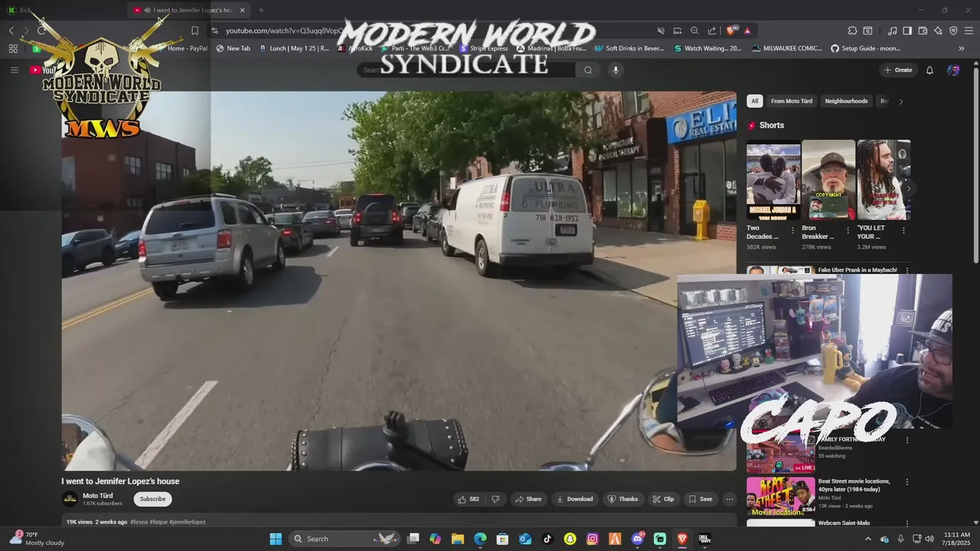The width and height of the screenshot is (980, 551).
Task: Click the Thanks button under the video
Action: click(x=622, y=499)
